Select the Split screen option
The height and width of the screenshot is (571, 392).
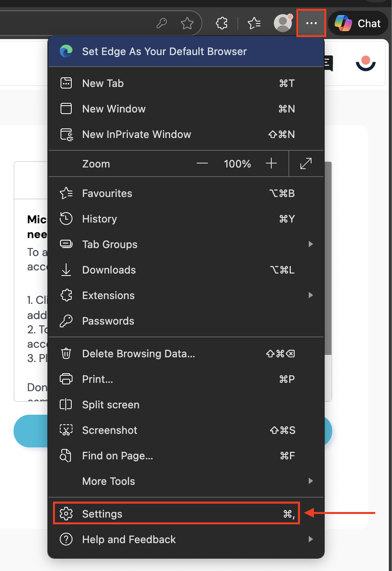coord(110,405)
